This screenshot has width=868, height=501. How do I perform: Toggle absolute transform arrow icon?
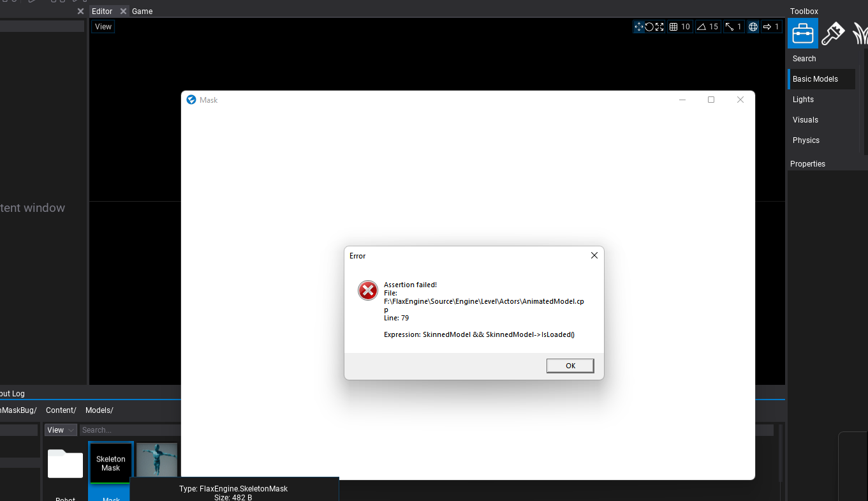point(770,26)
